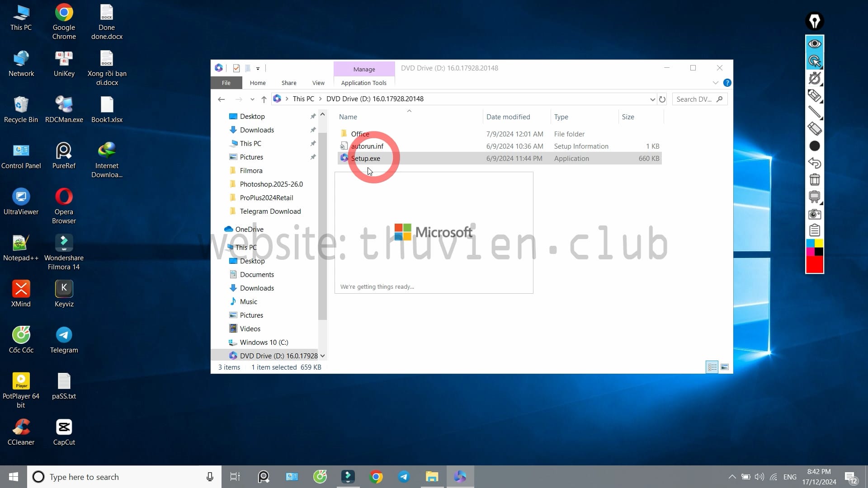Click the Properties quick access icon
Screen dimensions: 868x488
coord(236,68)
